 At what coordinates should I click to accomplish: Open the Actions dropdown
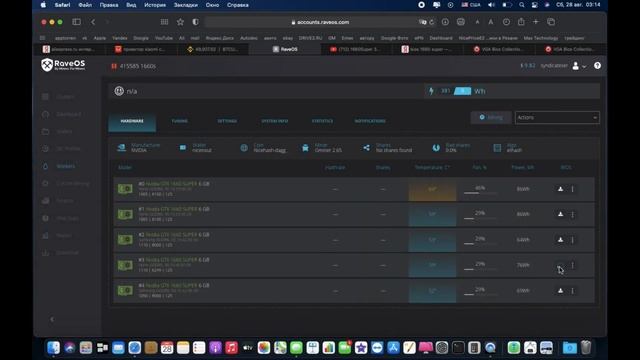[x=557, y=118]
